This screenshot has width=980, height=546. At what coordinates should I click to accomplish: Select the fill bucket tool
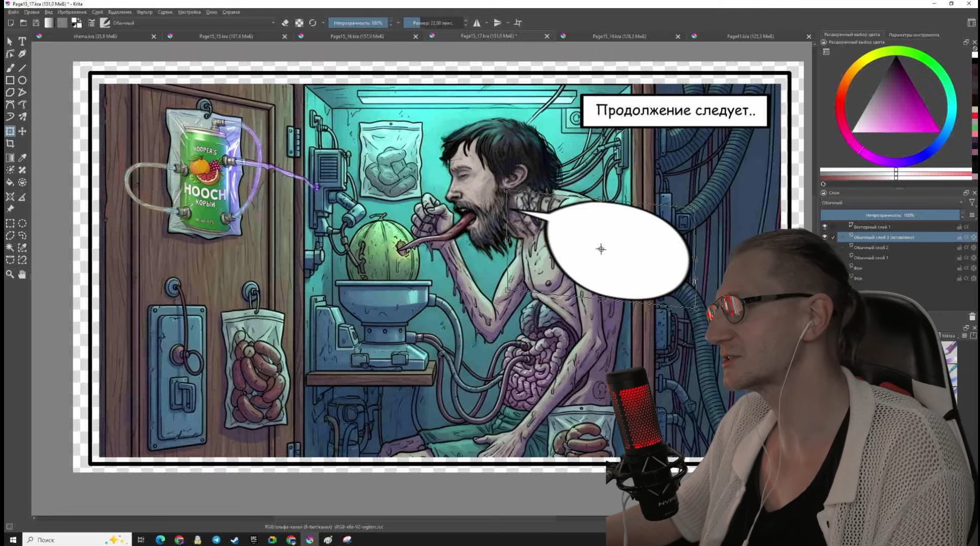click(x=10, y=182)
